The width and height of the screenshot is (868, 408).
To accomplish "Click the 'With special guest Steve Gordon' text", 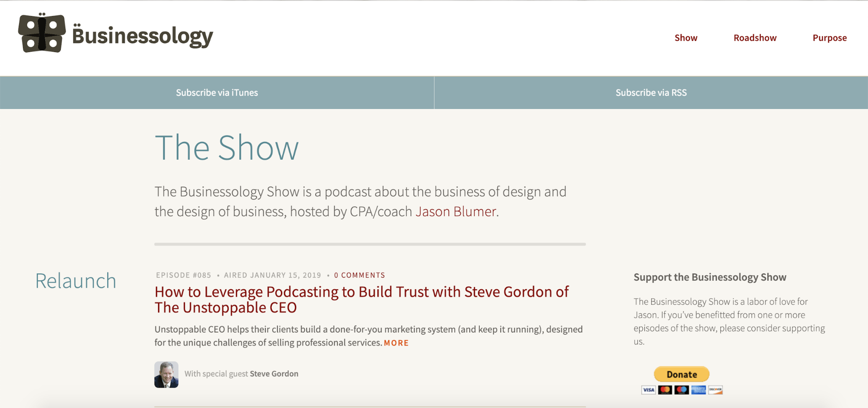I will pos(241,374).
